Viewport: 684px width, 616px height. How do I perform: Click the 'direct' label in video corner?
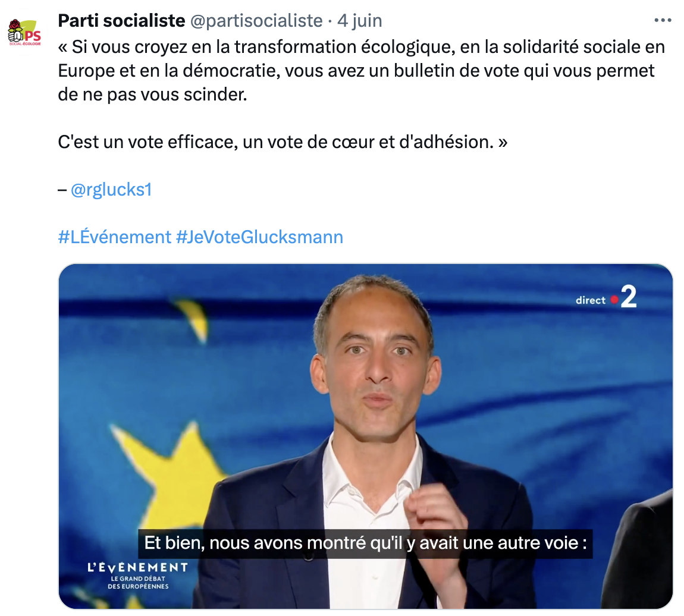(x=590, y=300)
